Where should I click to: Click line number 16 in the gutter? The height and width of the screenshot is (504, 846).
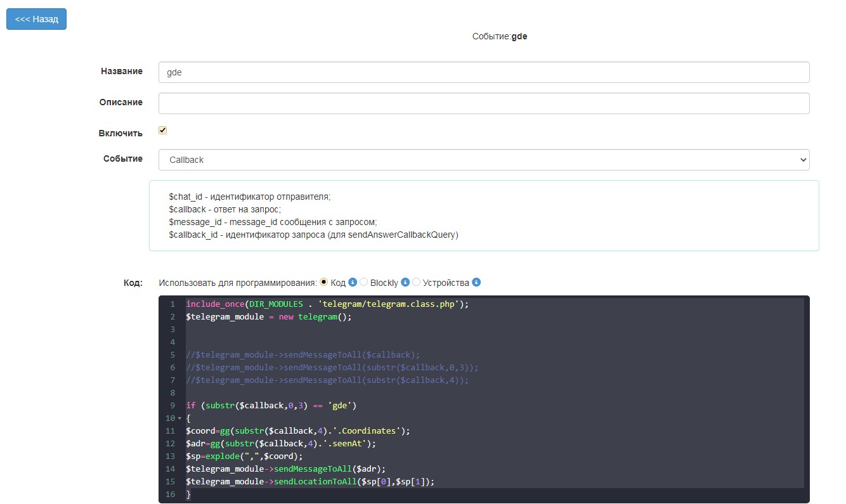(171, 494)
